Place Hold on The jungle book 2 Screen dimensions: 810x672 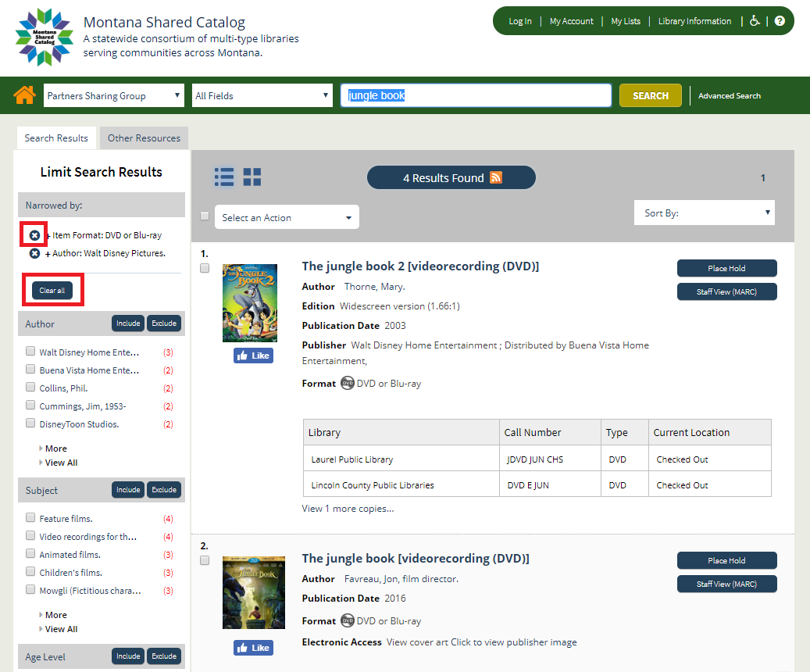coord(727,268)
